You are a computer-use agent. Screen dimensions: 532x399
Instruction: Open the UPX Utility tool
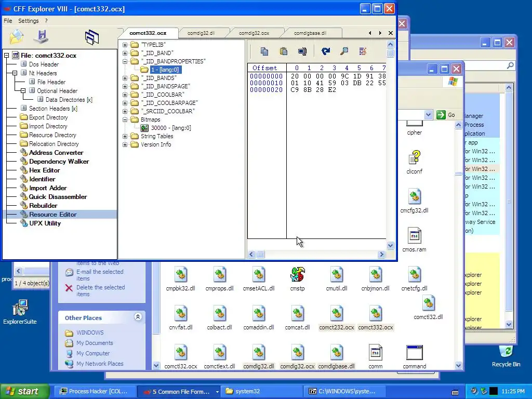pyautogui.click(x=45, y=223)
